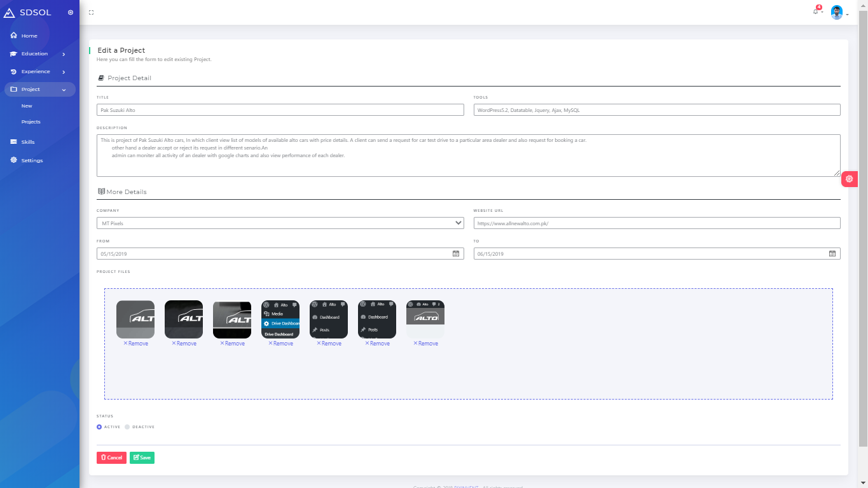This screenshot has height=488, width=868.
Task: Remove the seventh project file
Action: point(425,344)
